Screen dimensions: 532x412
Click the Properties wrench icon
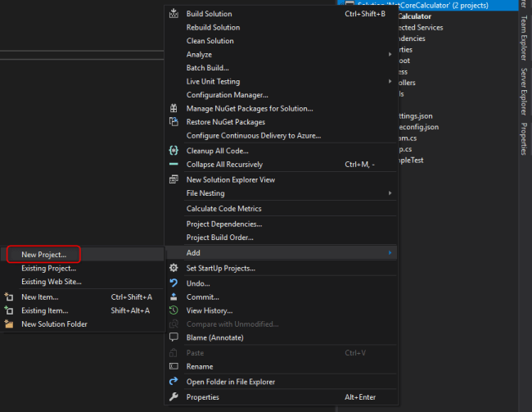click(x=174, y=396)
